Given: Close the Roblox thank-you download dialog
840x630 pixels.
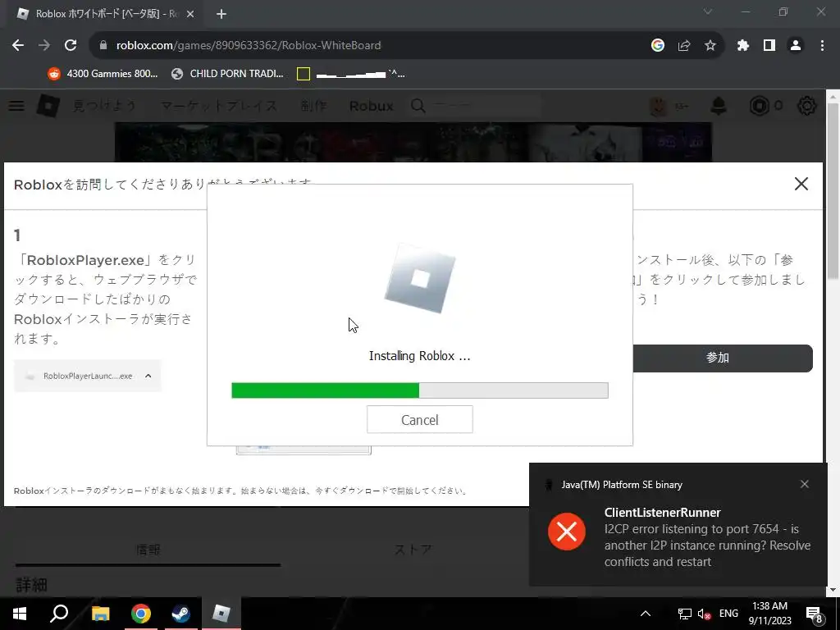Looking at the screenshot, I should pyautogui.click(x=801, y=184).
